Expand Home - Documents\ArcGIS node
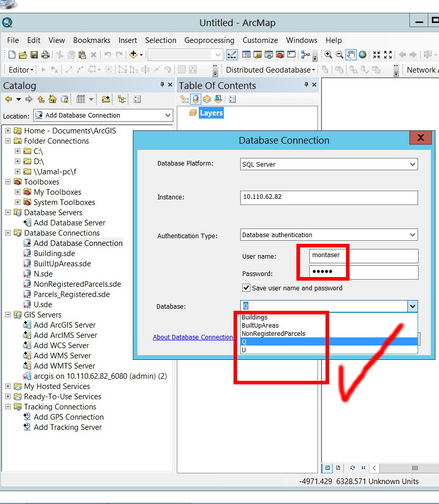439x504 pixels. [x=8, y=130]
